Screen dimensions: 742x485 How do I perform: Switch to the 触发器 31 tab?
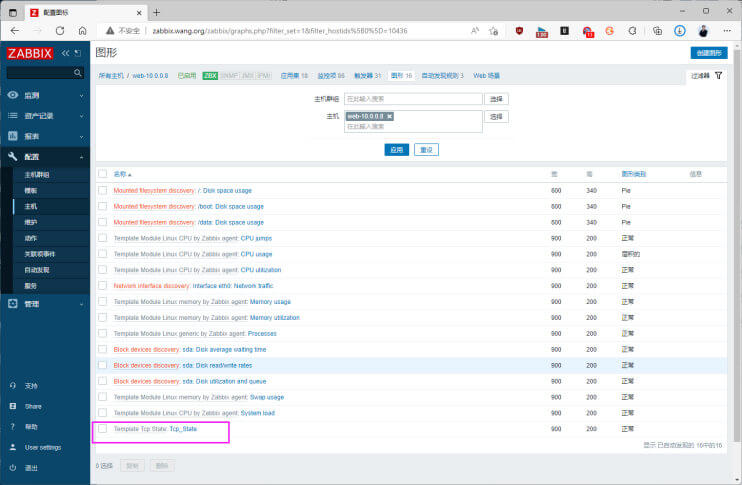(368, 76)
